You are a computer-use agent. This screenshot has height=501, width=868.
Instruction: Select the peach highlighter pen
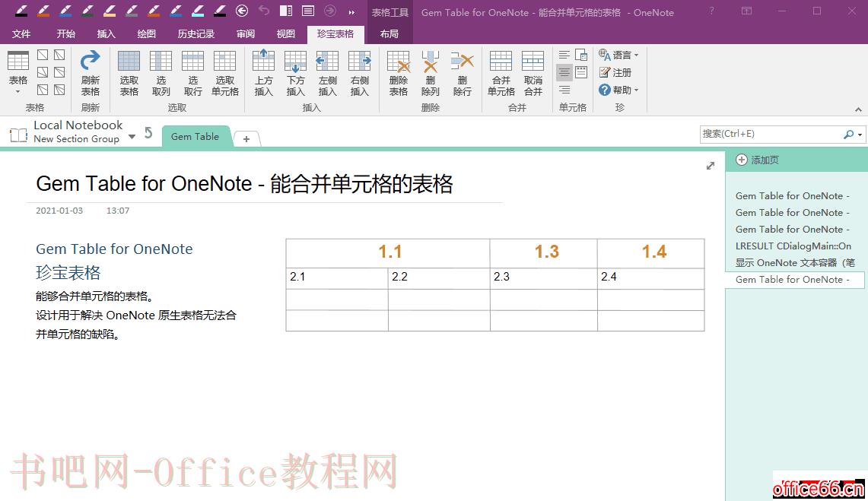110,11
